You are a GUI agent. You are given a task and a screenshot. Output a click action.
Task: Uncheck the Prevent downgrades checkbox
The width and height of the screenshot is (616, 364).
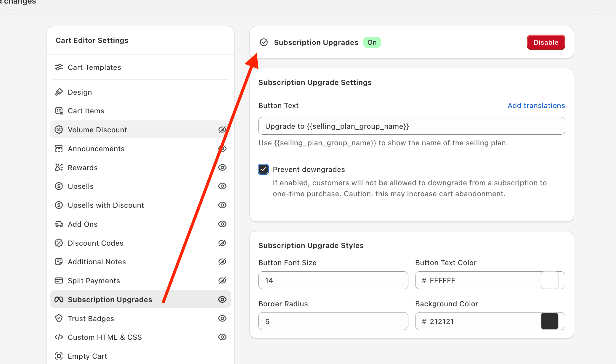click(263, 169)
